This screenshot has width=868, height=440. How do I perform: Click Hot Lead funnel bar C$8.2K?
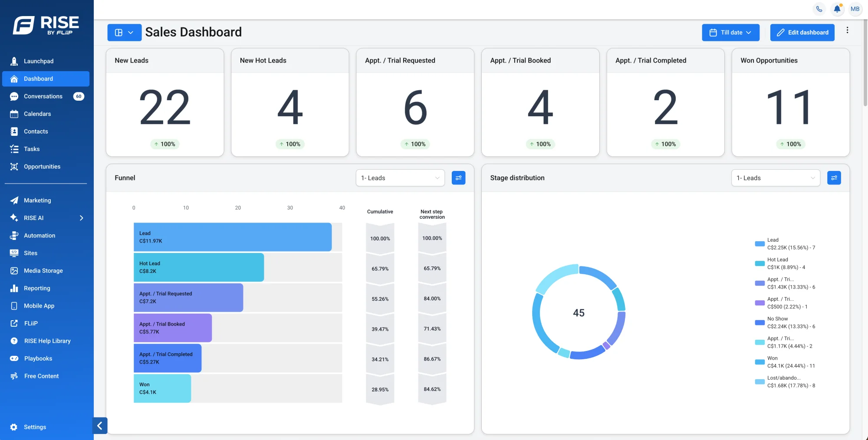(199, 267)
